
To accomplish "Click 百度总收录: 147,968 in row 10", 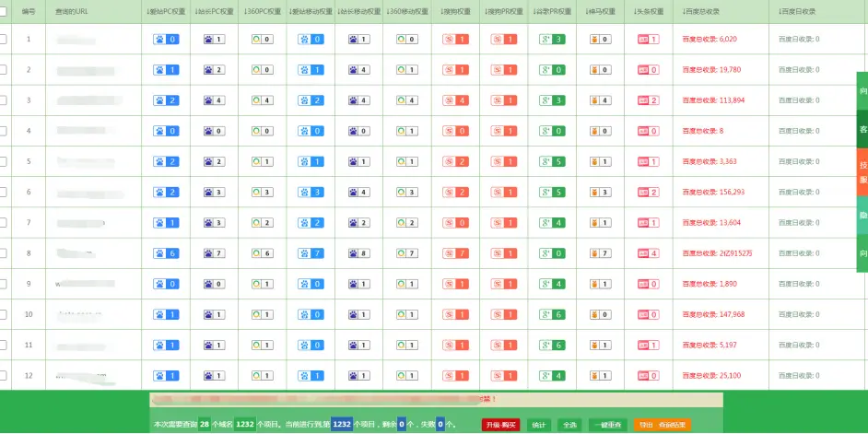I will pos(713,314).
